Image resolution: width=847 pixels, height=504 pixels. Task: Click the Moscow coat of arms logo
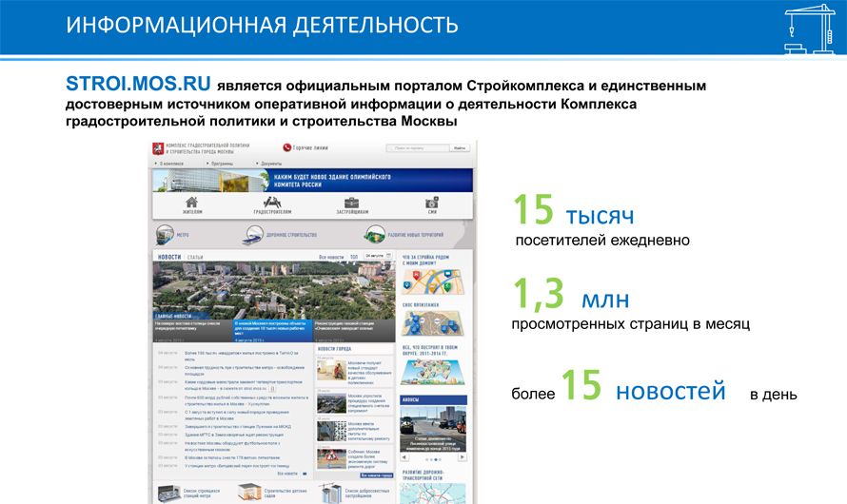click(x=158, y=148)
